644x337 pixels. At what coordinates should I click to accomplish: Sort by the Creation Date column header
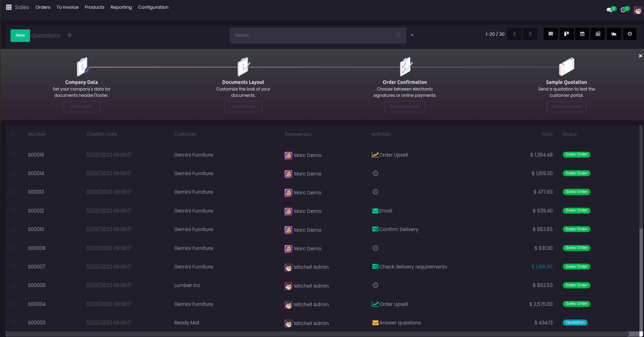[102, 134]
